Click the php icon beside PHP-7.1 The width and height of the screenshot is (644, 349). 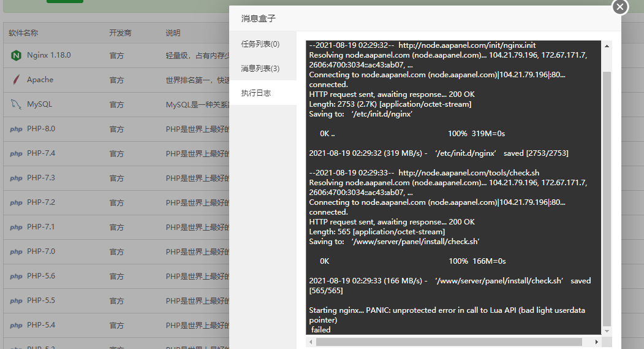pyautogui.click(x=16, y=228)
